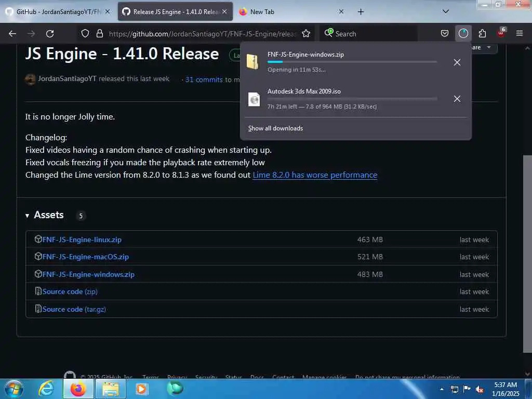Viewport: 532px width, 399px height.
Task: Select the 483 MB size text
Action: pyautogui.click(x=370, y=274)
